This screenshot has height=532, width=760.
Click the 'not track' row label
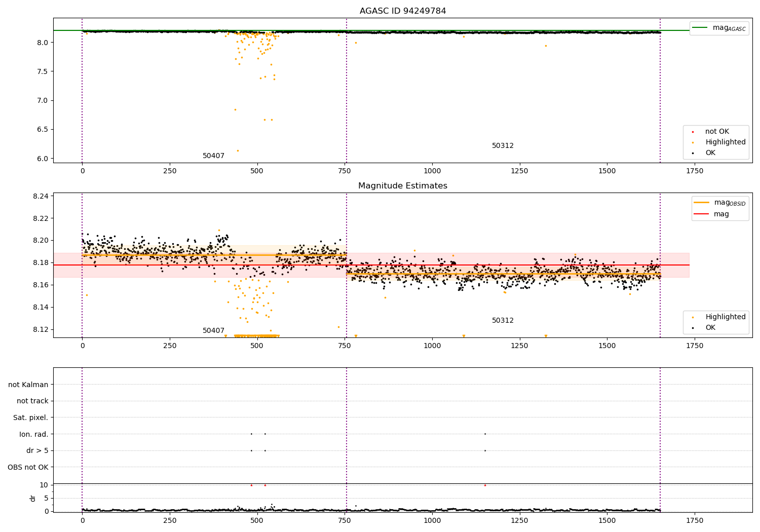32,401
